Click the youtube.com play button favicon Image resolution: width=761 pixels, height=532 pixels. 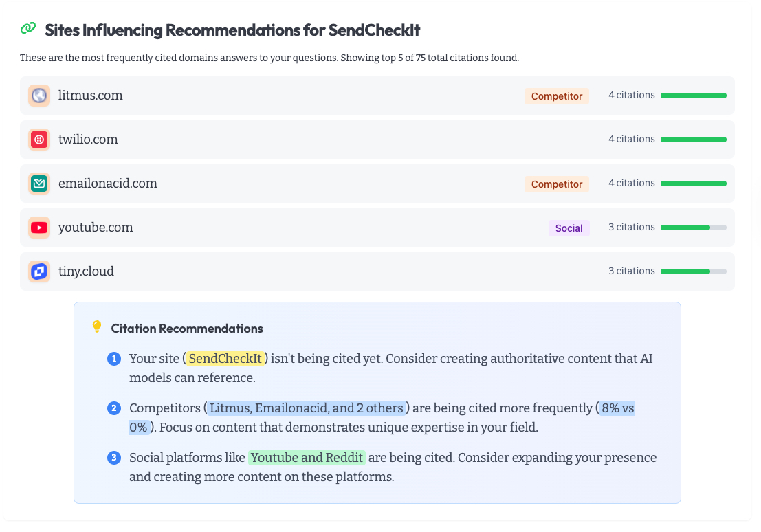pos(39,228)
